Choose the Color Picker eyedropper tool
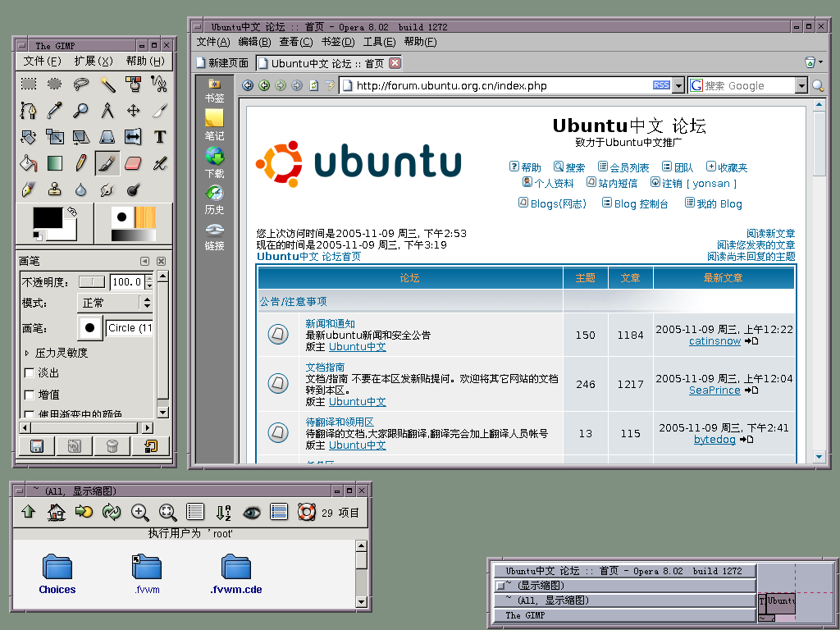The height and width of the screenshot is (630, 840). coord(55,111)
